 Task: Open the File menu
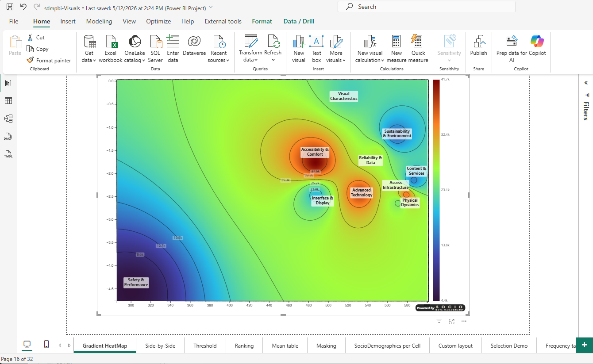(14, 21)
